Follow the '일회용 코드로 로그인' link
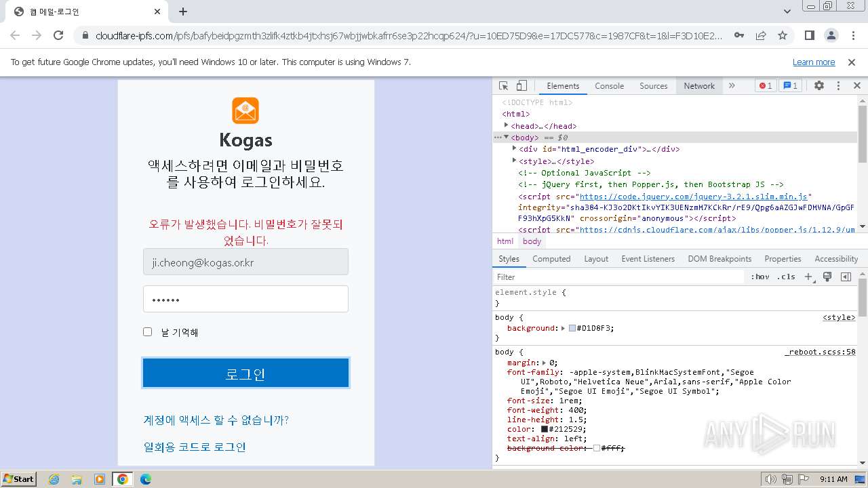 pos(195,447)
